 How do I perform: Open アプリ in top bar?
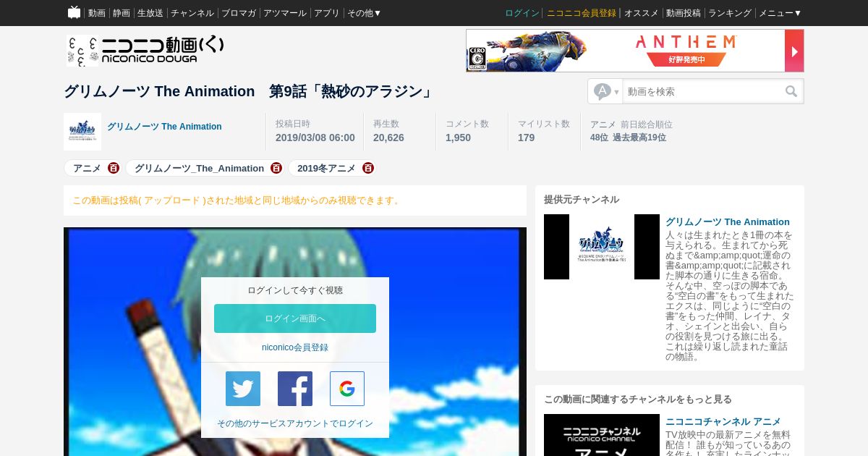tap(327, 13)
